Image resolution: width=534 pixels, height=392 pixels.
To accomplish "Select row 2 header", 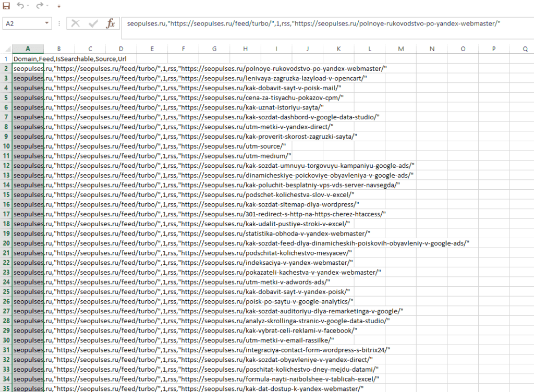I will click(6, 68).
